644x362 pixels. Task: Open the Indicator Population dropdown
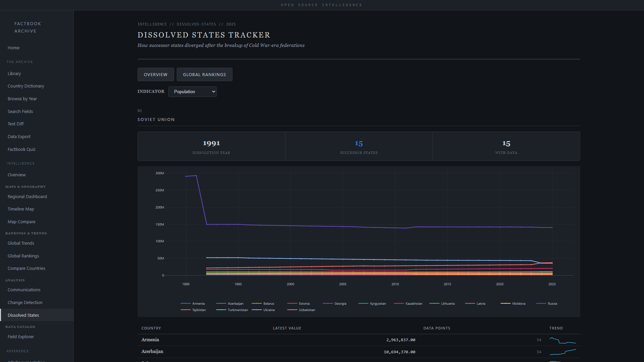point(192,92)
